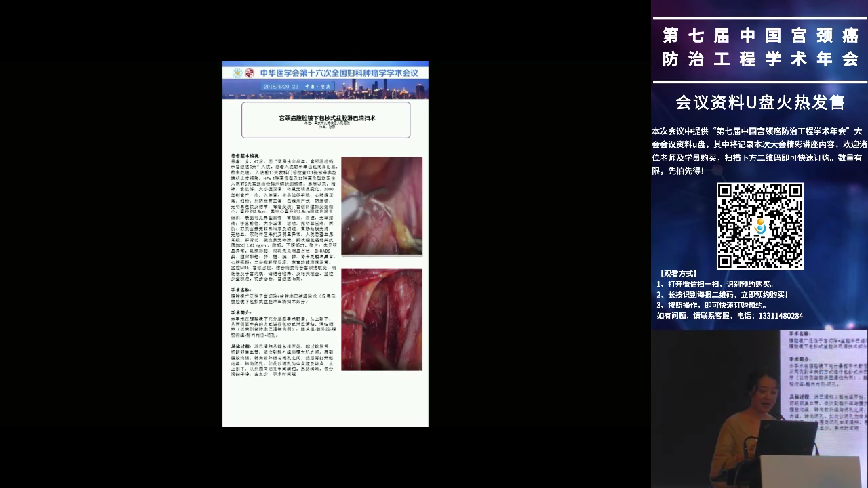Screen dimensions: 868x488
Task: Click the upper surgical photo on the poster
Action: [x=382, y=206]
